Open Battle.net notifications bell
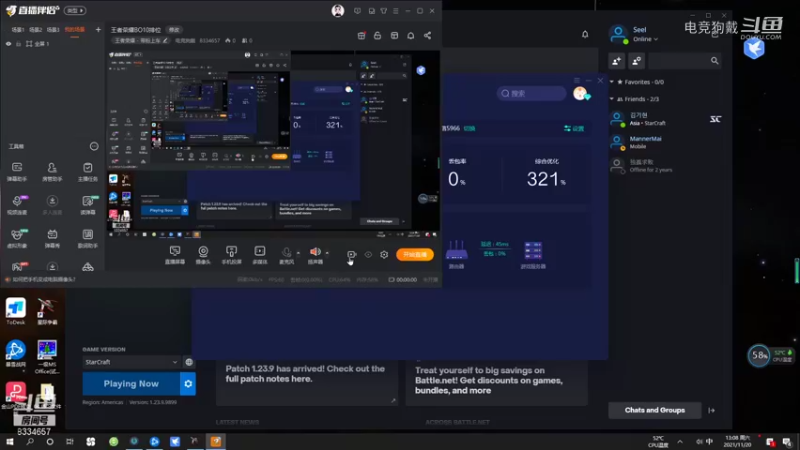800x450 pixels. coord(585,34)
